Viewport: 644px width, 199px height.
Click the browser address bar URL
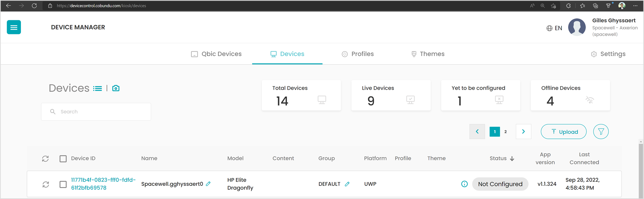pos(102,6)
